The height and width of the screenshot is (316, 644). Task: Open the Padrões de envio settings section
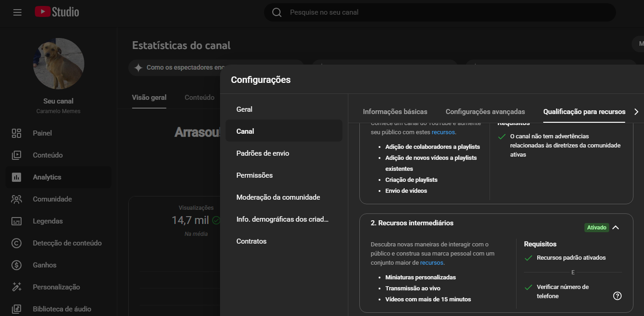pyautogui.click(x=284, y=153)
